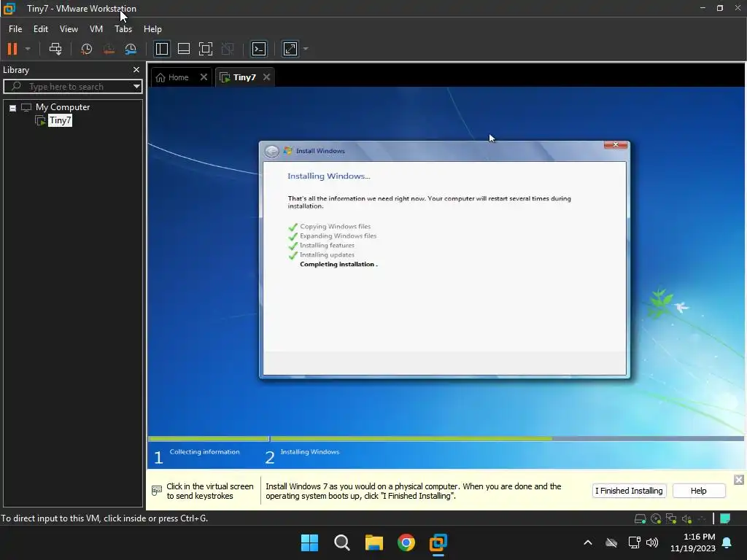Image resolution: width=747 pixels, height=560 pixels.
Task: Collapse the My Computer tree node
Action: tap(13, 108)
